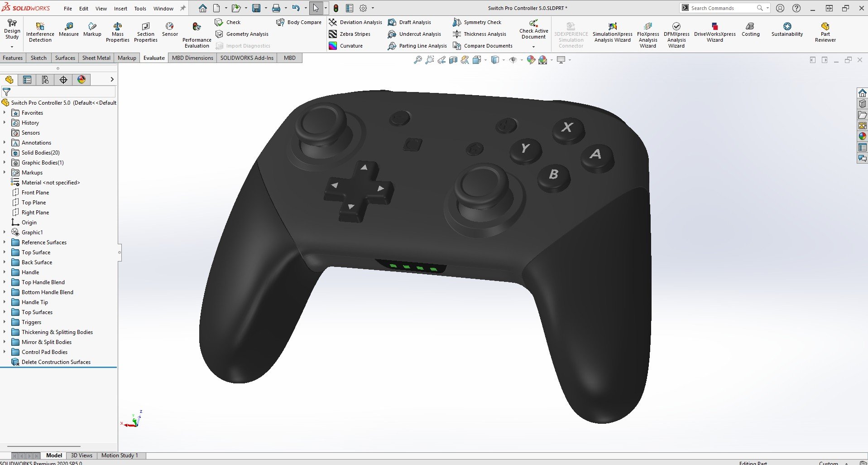Open Sustainability tool
The height and width of the screenshot is (465, 868).
[x=787, y=29]
